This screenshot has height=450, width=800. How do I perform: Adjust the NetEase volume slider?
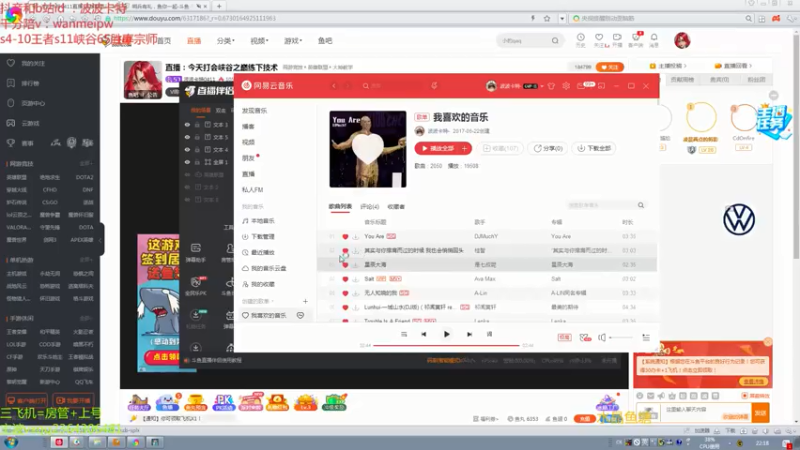621,337
